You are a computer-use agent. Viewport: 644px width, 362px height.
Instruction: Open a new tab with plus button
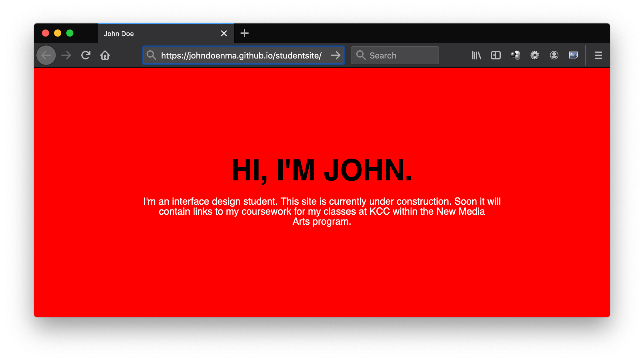(244, 33)
